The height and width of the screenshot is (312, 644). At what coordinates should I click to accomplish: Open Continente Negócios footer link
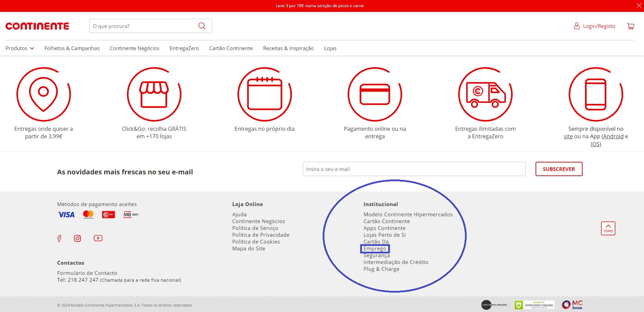(x=259, y=221)
